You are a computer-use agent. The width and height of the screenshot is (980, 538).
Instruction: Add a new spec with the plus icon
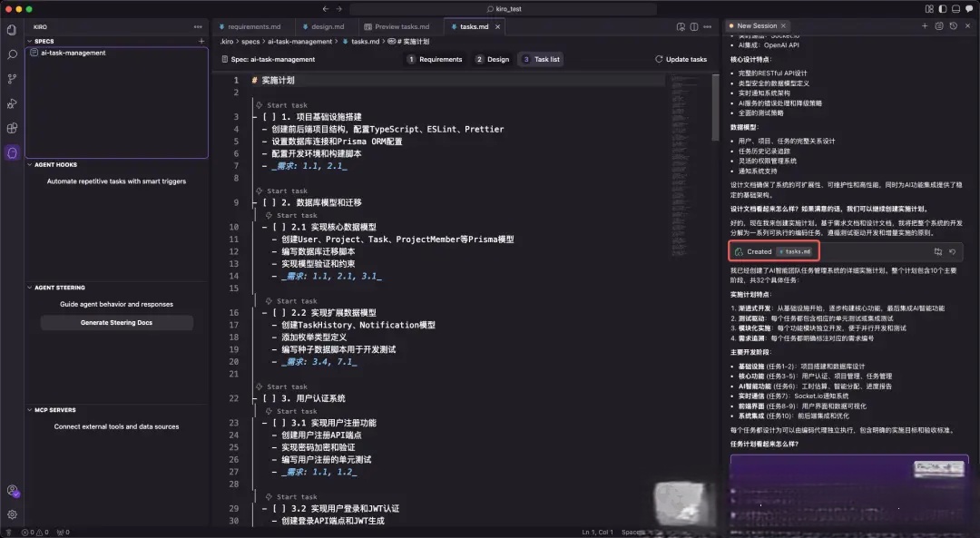tap(200, 41)
